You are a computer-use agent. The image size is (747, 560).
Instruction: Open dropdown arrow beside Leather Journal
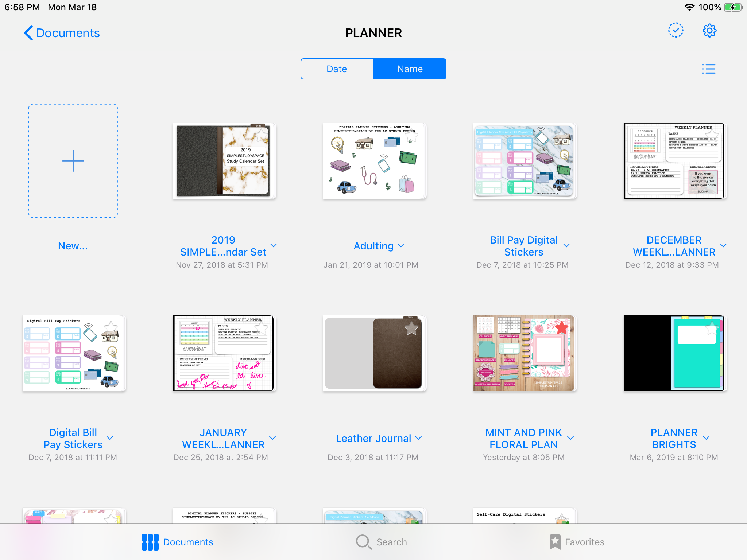point(418,438)
